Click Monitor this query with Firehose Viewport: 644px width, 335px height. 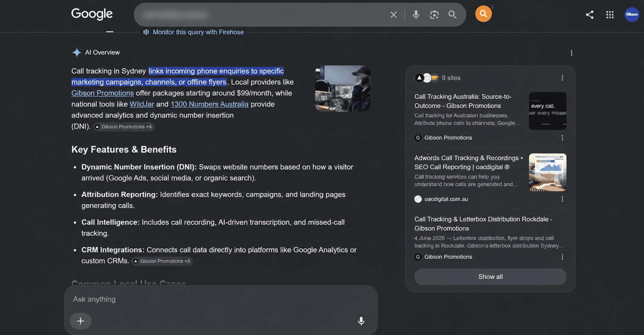click(x=198, y=32)
